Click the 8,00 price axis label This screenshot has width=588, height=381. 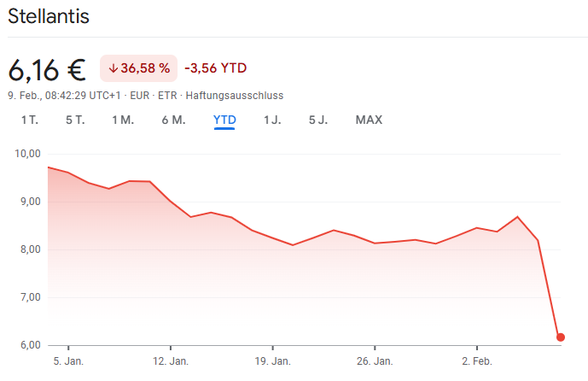pyautogui.click(x=28, y=249)
